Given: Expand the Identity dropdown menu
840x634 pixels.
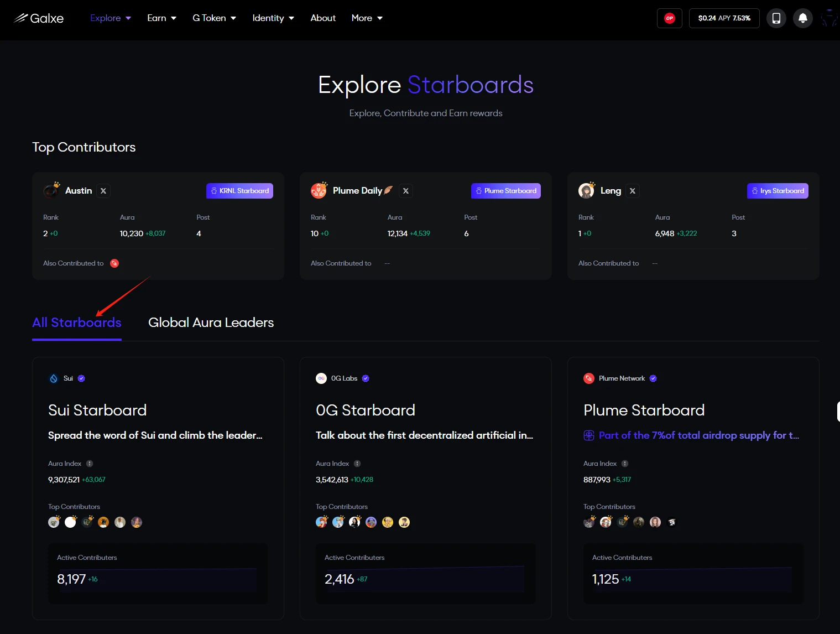Looking at the screenshot, I should (273, 18).
